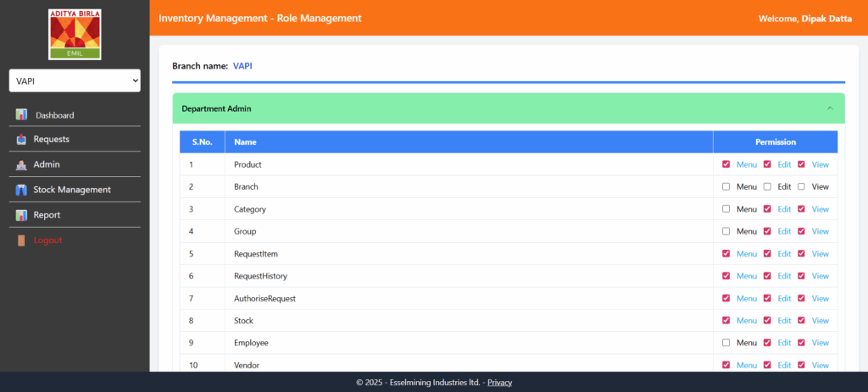This screenshot has height=392, width=868.
Task: Check the Menu checkbox for Category
Action: 726,209
